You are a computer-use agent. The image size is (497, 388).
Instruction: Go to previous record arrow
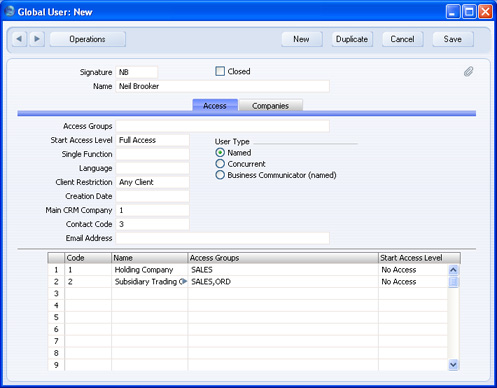(19, 39)
